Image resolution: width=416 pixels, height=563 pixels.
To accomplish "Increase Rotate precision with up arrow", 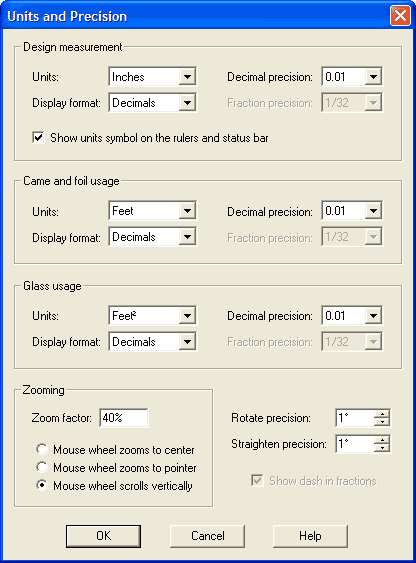I will pyautogui.click(x=382, y=414).
